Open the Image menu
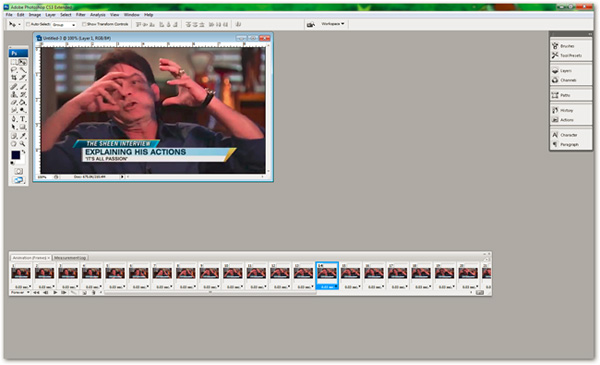Viewport: 600px width, 365px height. tap(35, 15)
